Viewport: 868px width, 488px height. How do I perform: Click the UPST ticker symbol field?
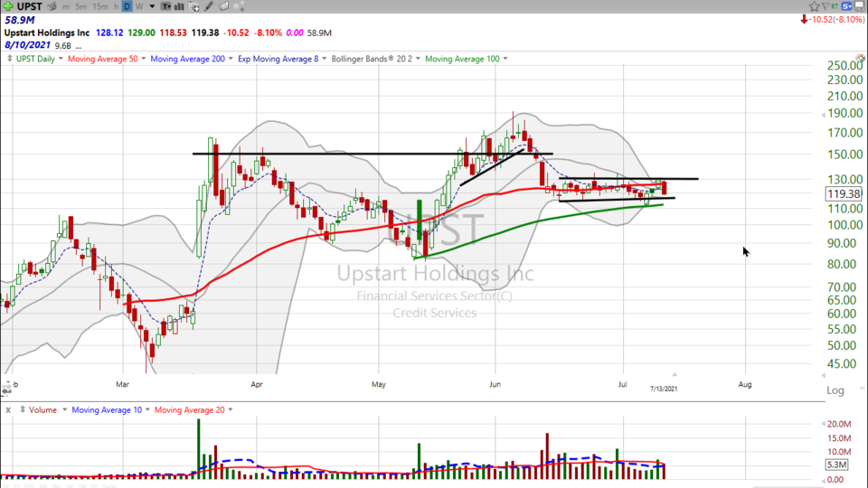29,6
